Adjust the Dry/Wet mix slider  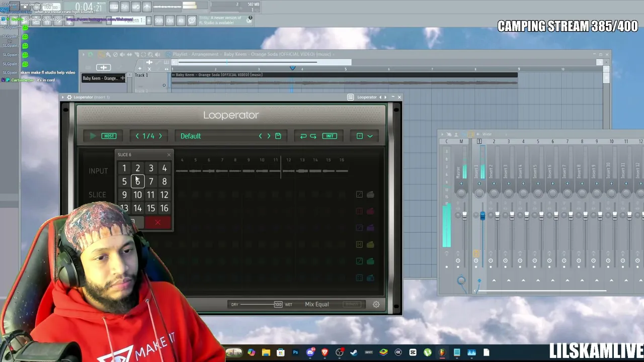point(261,304)
